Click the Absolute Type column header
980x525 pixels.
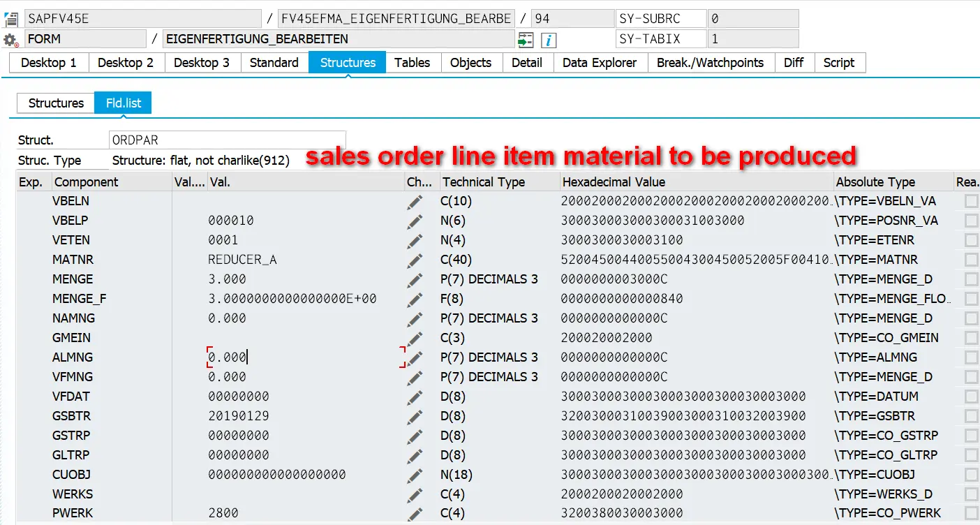coord(893,182)
